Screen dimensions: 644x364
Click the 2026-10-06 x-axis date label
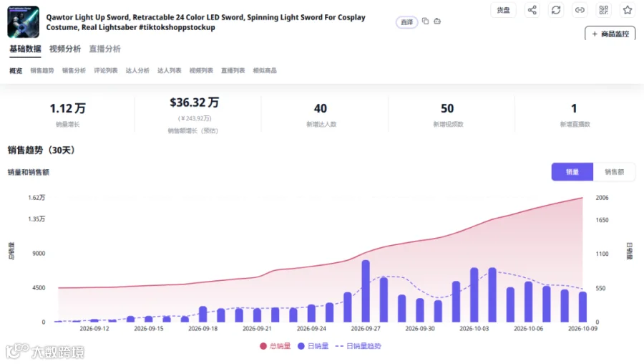click(x=528, y=329)
